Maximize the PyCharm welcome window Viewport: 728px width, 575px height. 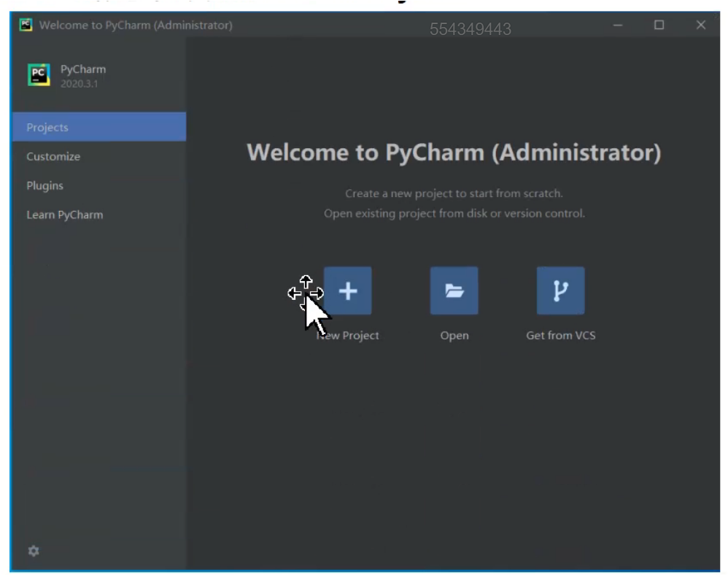click(659, 26)
